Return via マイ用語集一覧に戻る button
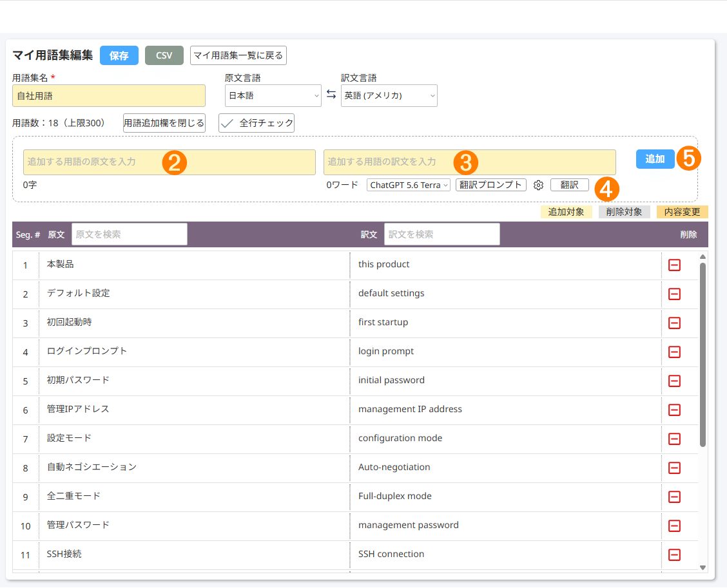The height and width of the screenshot is (588, 727). coord(238,55)
